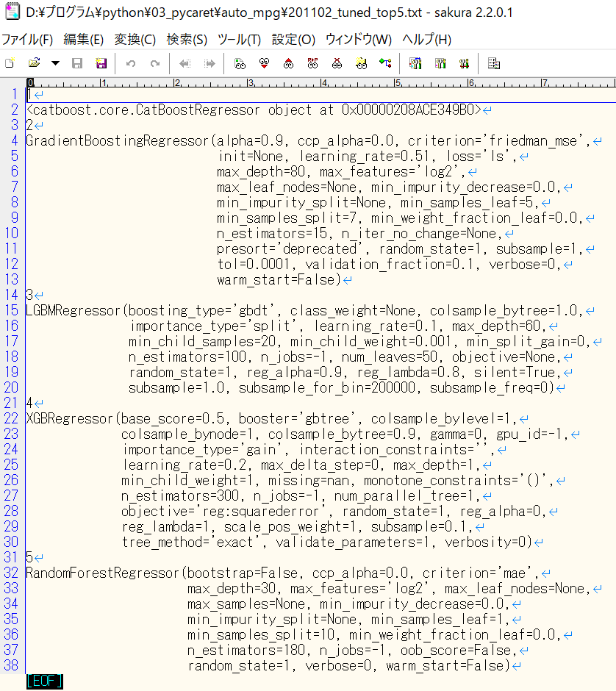
Task: Click line number 15 in gutter
Action: click(x=12, y=310)
